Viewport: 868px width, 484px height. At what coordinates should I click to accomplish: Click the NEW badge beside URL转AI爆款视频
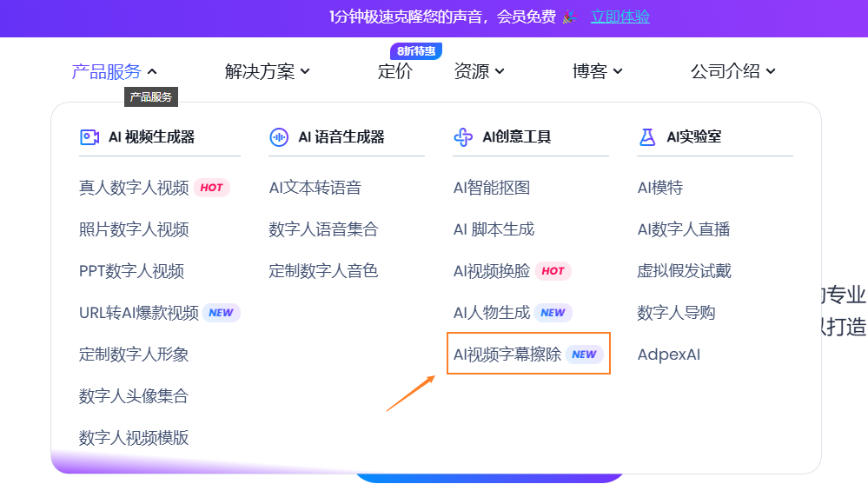tap(221, 313)
